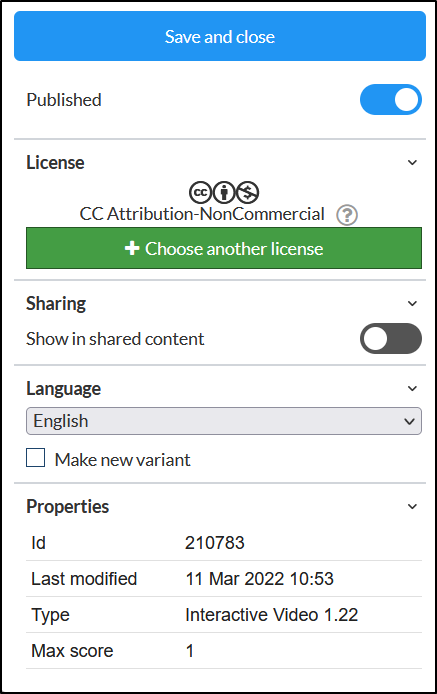The width and height of the screenshot is (437, 694).
Task: Collapse the Sharing section chevron
Action: point(412,303)
